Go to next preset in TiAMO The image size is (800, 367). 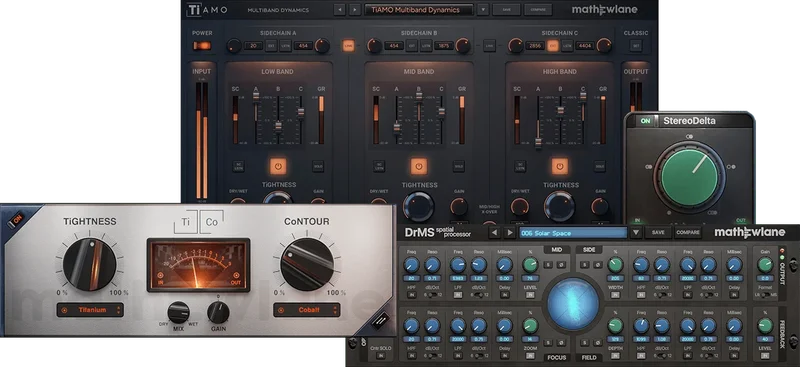(355, 10)
